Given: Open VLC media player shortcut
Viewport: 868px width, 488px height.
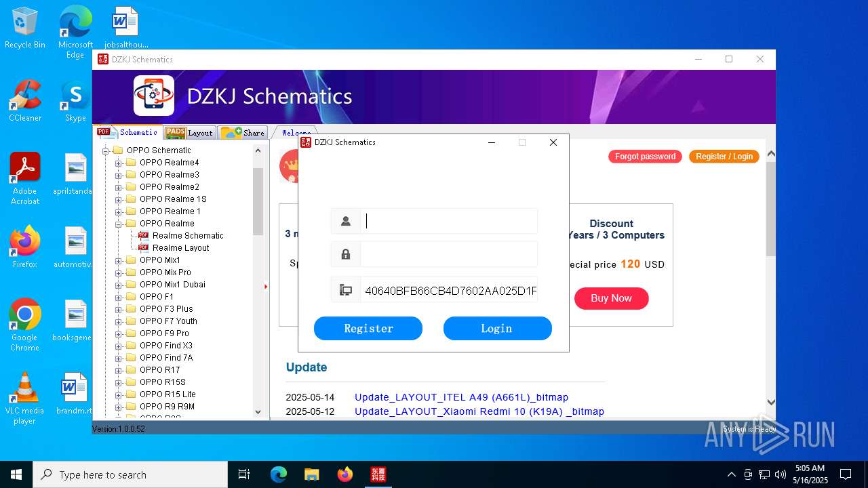Looking at the screenshot, I should [x=25, y=398].
